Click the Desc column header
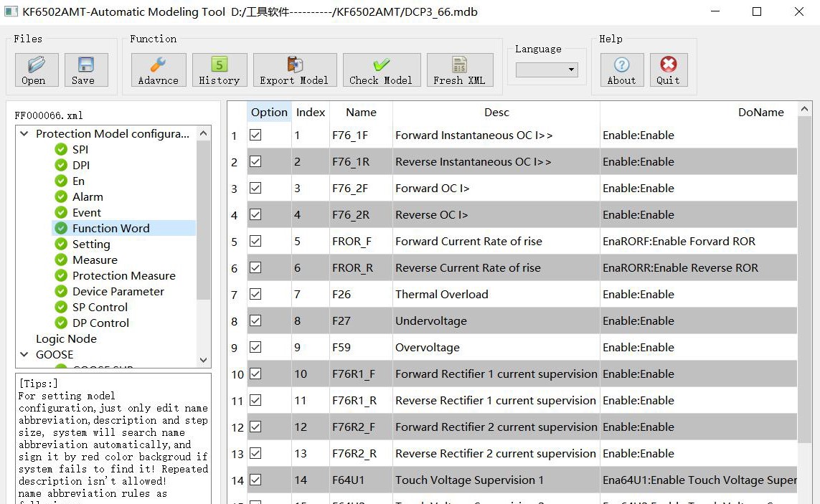The image size is (820, 504). [496, 112]
